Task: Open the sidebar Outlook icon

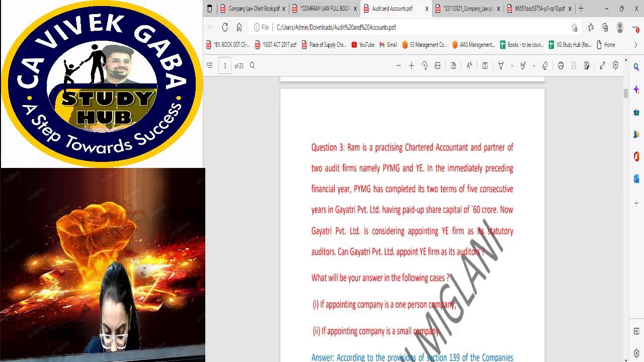Action: tap(636, 178)
